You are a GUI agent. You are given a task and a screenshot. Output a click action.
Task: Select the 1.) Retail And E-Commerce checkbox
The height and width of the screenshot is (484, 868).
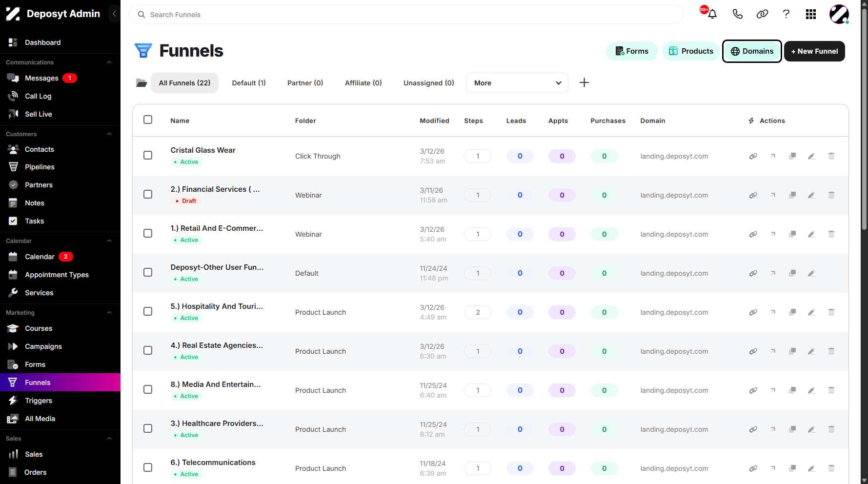coord(148,233)
